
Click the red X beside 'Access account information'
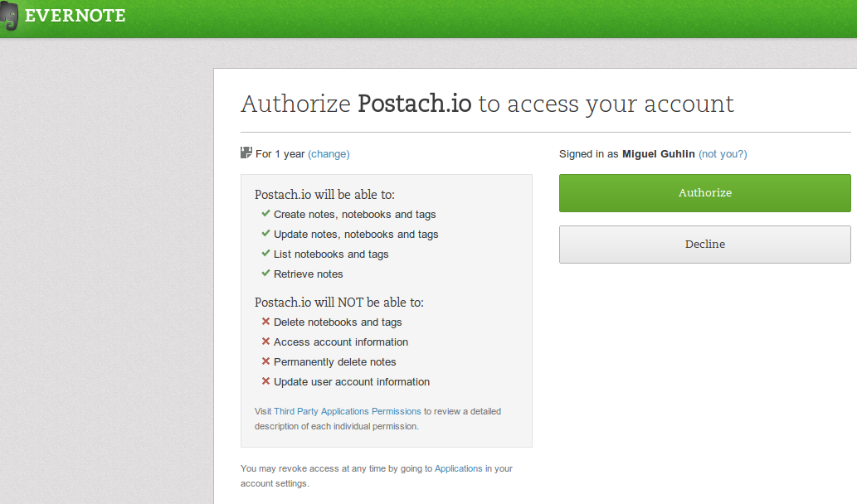[x=265, y=341]
